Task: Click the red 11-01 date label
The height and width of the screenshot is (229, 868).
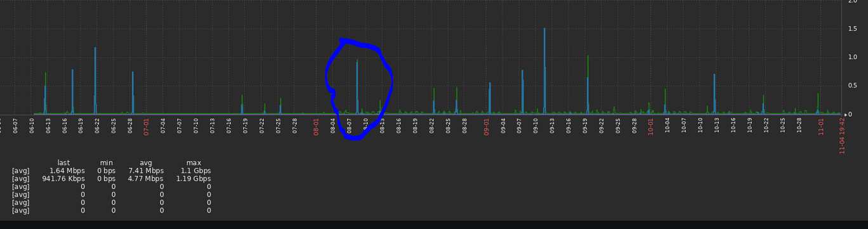Action: point(821,126)
